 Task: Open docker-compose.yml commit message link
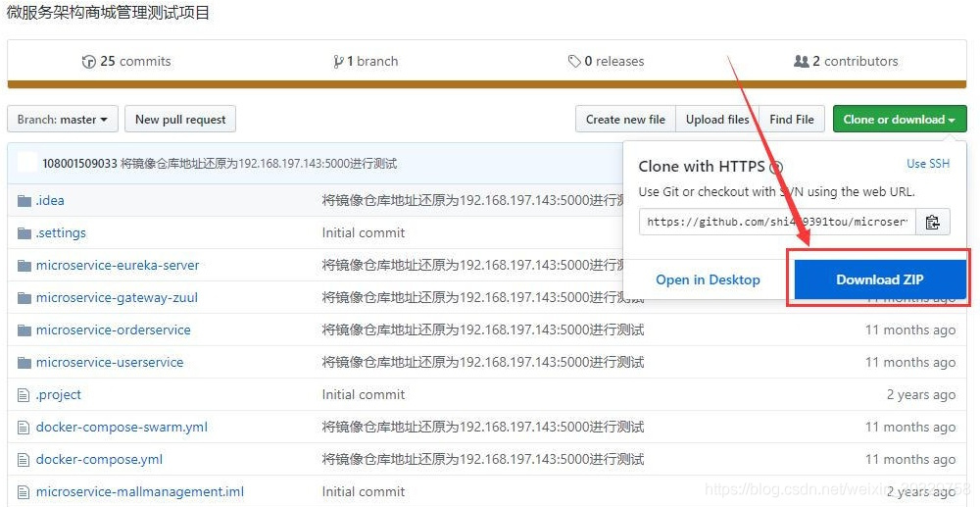pyautogui.click(x=482, y=460)
